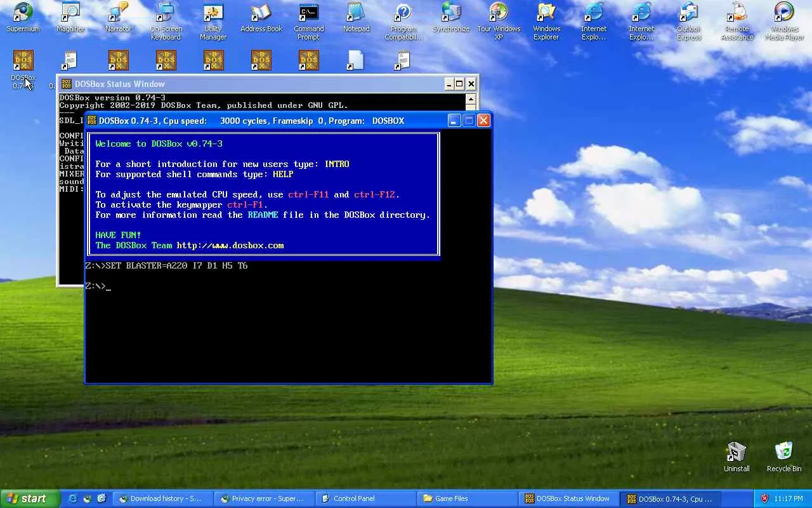Click the Address Book desktop icon
Image resolution: width=812 pixels, height=508 pixels.
(x=261, y=18)
